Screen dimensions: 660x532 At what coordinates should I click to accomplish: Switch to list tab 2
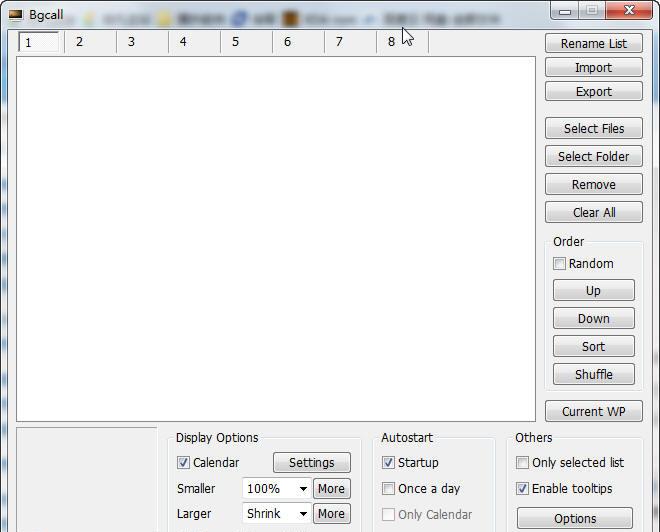pyautogui.click(x=80, y=42)
